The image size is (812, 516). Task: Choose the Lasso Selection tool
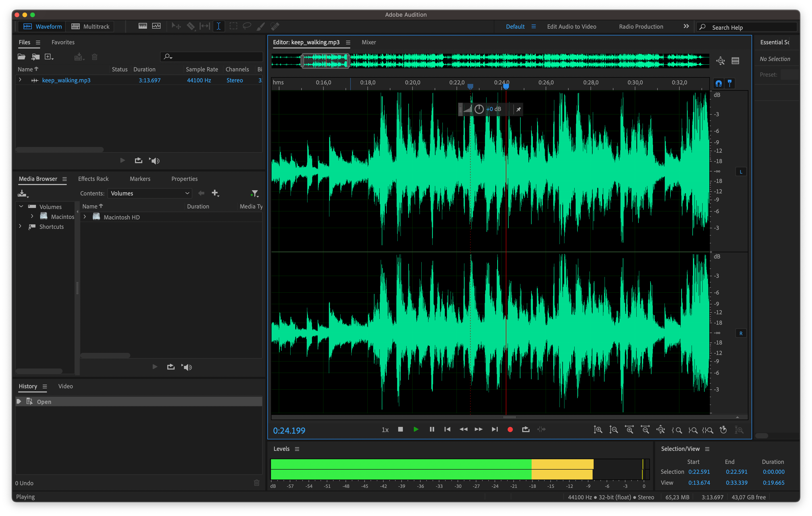(247, 26)
